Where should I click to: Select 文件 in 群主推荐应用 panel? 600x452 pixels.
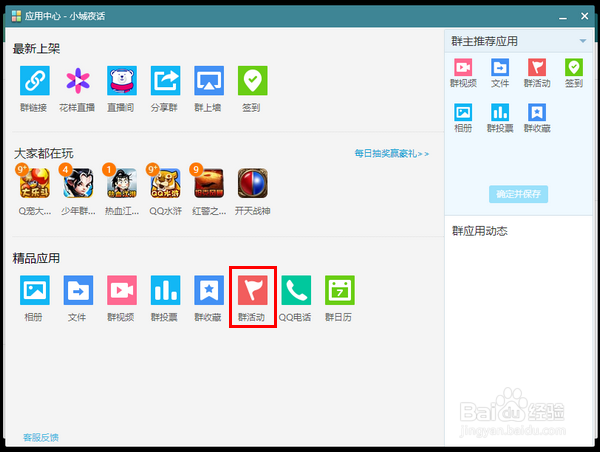[x=500, y=67]
